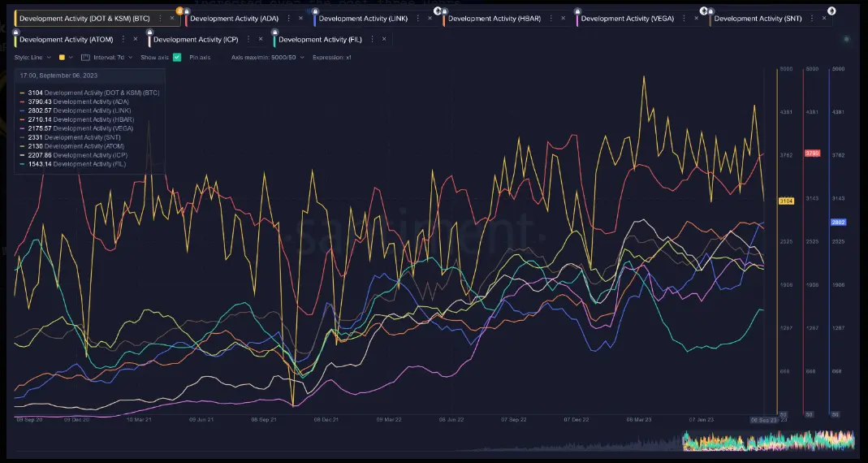Select the Development Activity (VEGA) tab
Viewport: 868px width, 463px height.
point(627,18)
